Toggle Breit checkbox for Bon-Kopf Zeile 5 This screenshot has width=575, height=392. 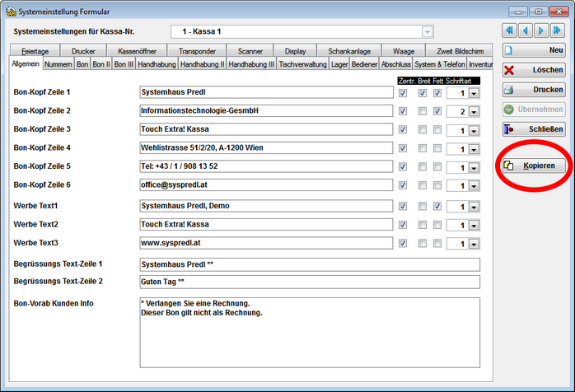(x=423, y=166)
